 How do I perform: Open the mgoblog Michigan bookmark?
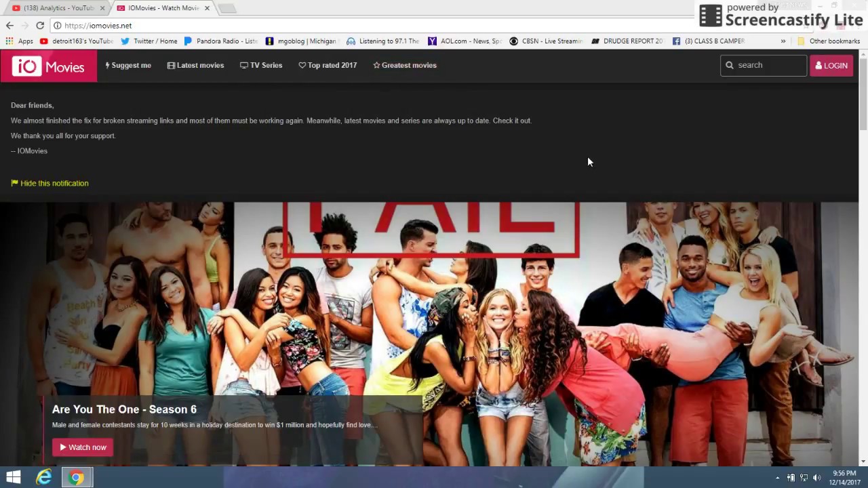coord(302,41)
